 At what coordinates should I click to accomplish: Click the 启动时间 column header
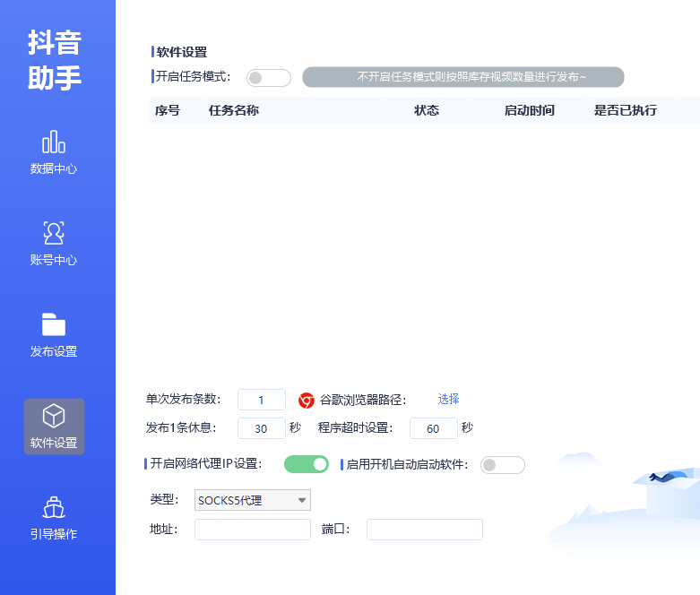(x=530, y=111)
